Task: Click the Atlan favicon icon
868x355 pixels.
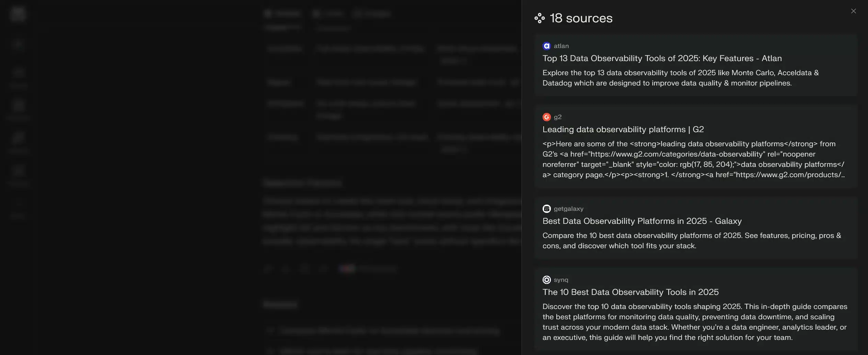Action: [546, 46]
